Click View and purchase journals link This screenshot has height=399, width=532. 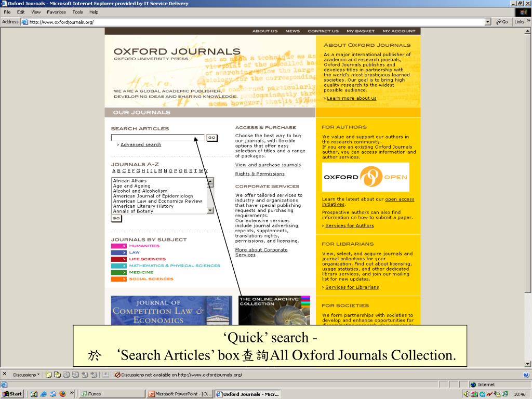point(268,165)
